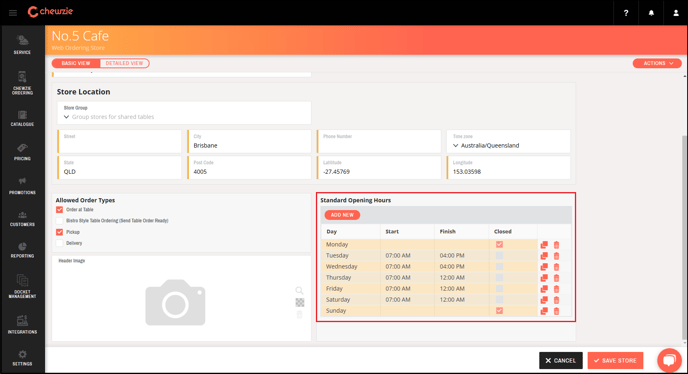Screen dimensions: 688x374
Task: Click Save Store
Action: [x=615, y=360]
